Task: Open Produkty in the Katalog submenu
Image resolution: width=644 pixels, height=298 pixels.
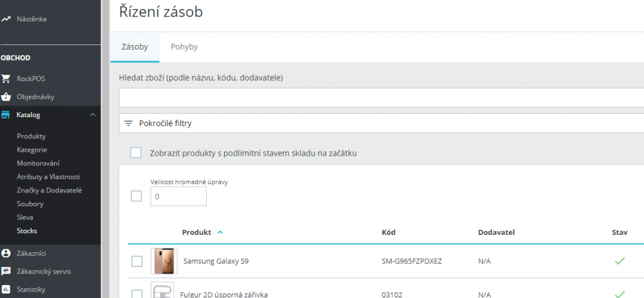Action: pos(31,136)
